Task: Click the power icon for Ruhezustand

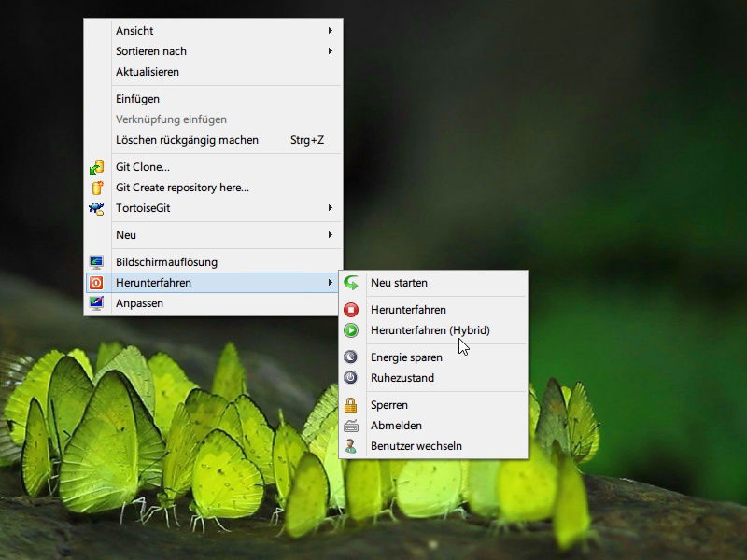Action: (x=351, y=378)
